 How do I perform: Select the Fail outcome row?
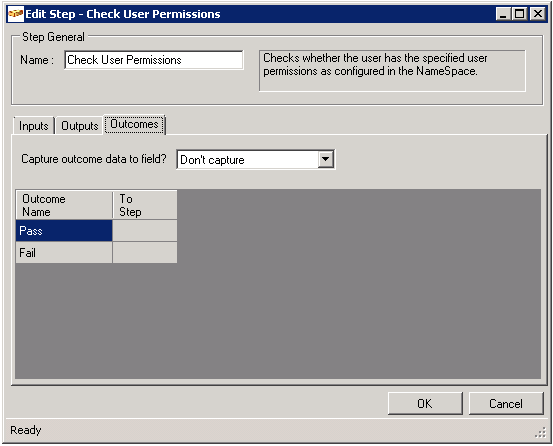tap(64, 252)
